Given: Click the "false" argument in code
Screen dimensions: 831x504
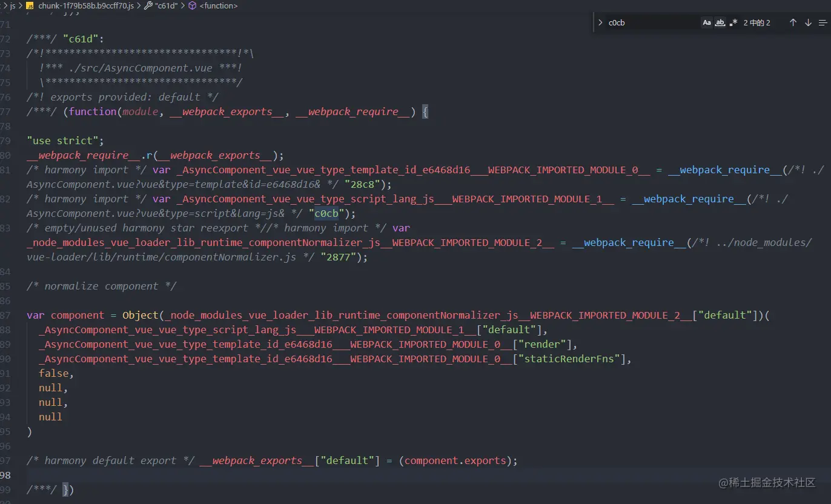Looking at the screenshot, I should pyautogui.click(x=53, y=373).
